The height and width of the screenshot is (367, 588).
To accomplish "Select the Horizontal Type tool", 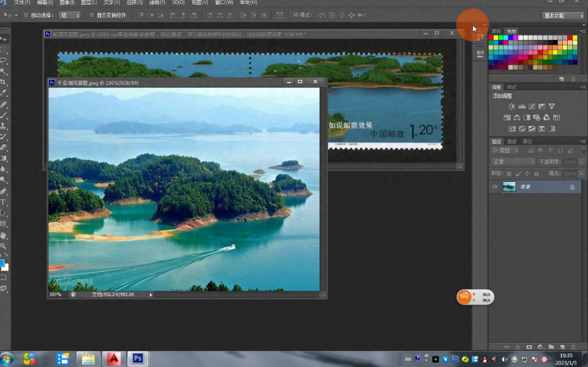I will point(3,202).
